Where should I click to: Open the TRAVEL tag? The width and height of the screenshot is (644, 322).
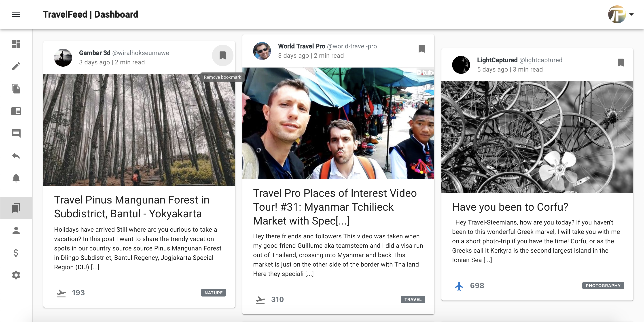click(413, 299)
